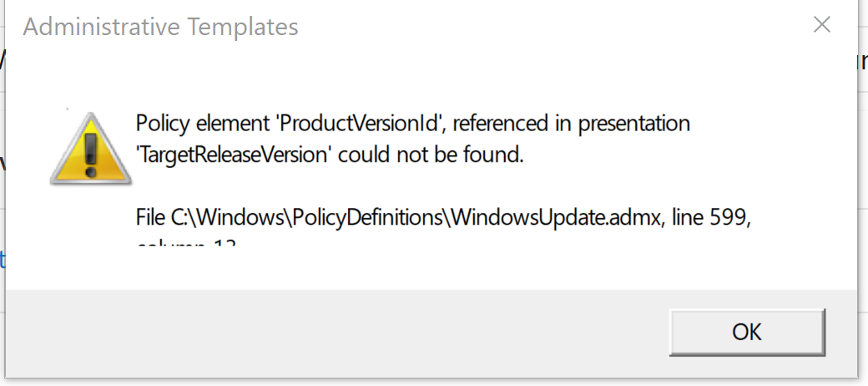Viewport: 868px width, 386px height.
Task: Click the yellow warning triangle icon
Action: coord(91,149)
